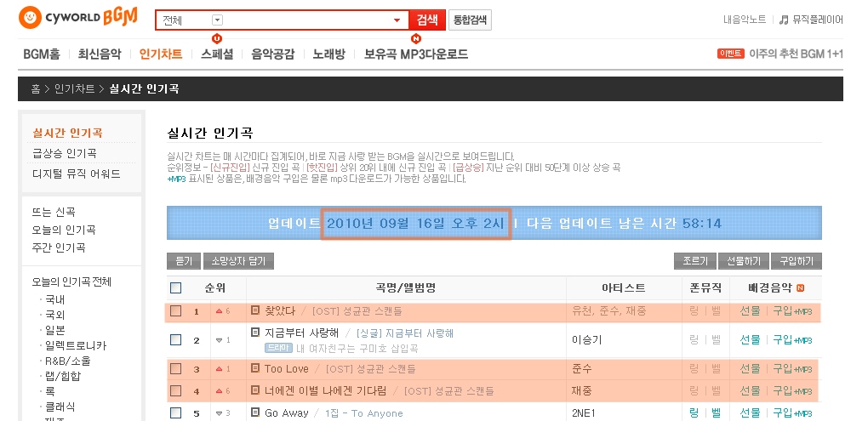Click the lyrics icon beside Too Love
Screen dimensions: 868x421
point(255,367)
